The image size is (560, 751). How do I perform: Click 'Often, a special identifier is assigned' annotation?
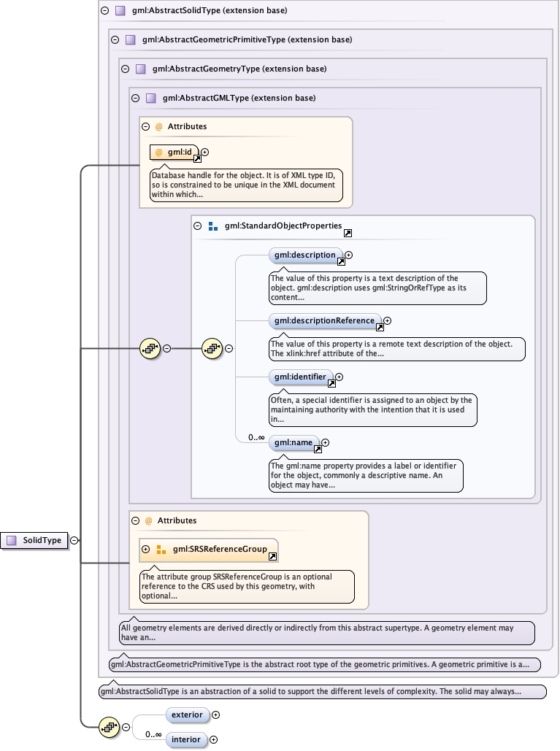coord(372,410)
